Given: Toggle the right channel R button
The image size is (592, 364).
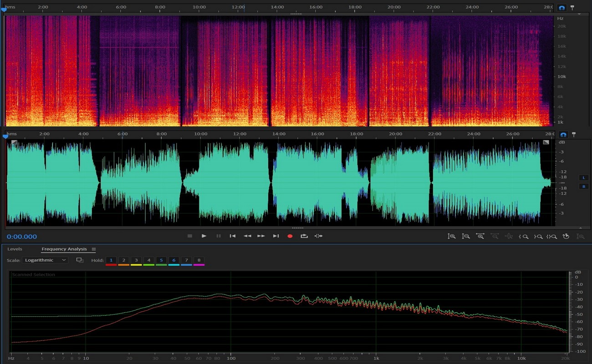Looking at the screenshot, I should (x=583, y=187).
